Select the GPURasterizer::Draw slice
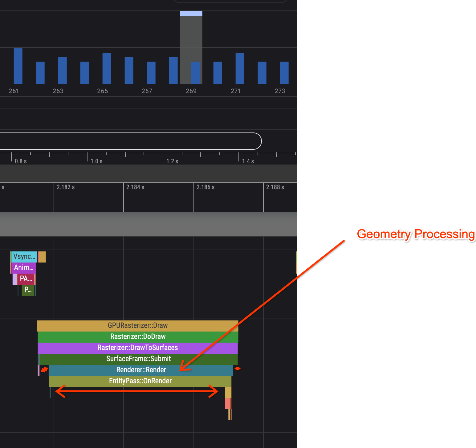This screenshot has height=448, width=476. coord(137,325)
